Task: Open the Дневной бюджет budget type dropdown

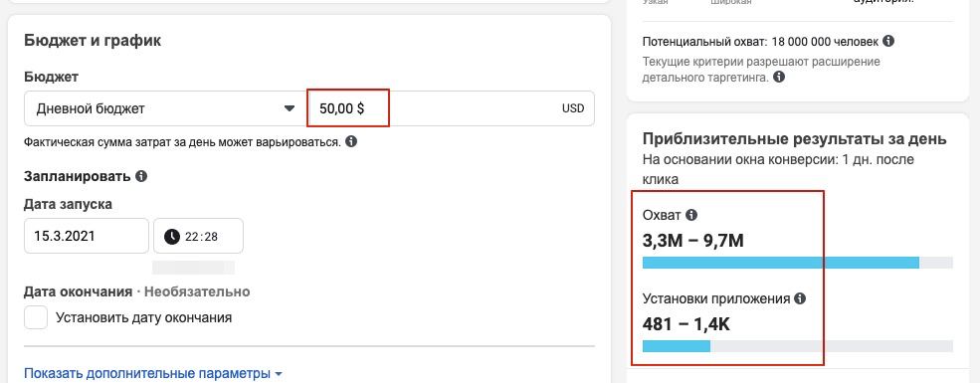Action: coord(165,108)
